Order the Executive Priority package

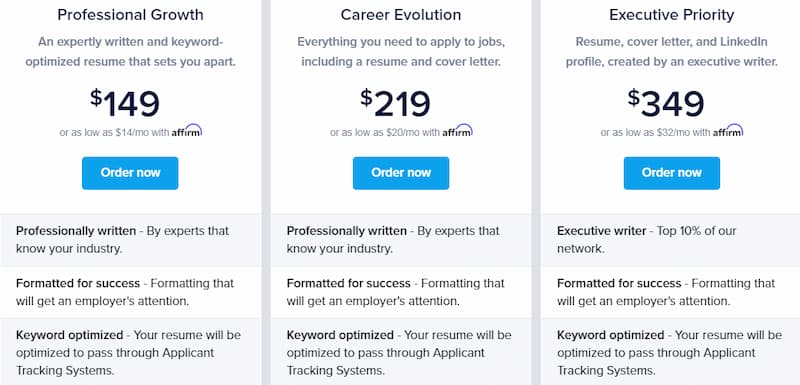671,173
